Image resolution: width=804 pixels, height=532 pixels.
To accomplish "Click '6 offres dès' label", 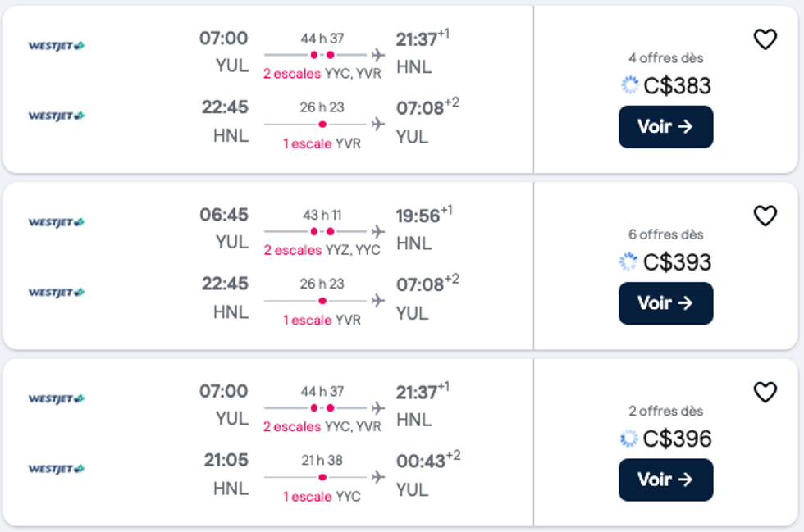I will tap(665, 234).
